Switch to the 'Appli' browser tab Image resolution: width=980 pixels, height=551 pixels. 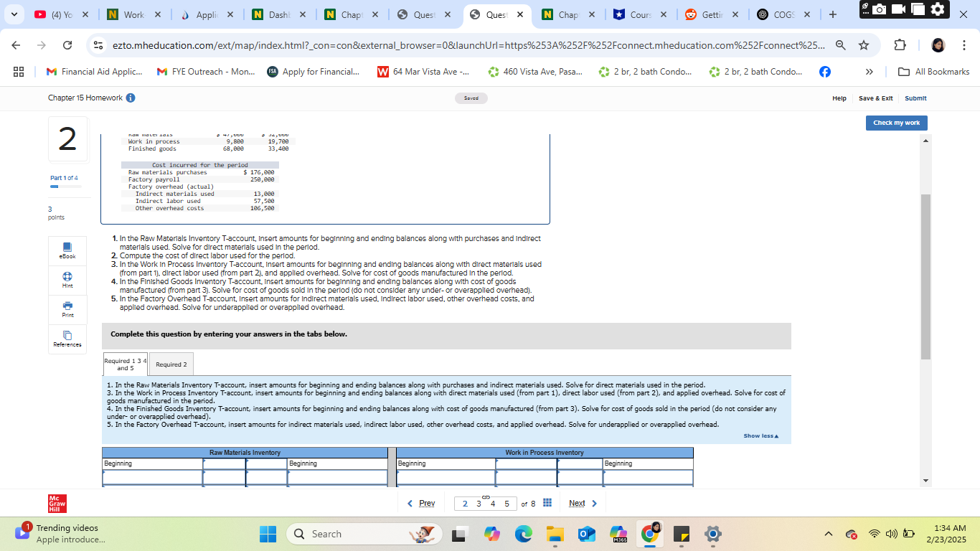206,14
